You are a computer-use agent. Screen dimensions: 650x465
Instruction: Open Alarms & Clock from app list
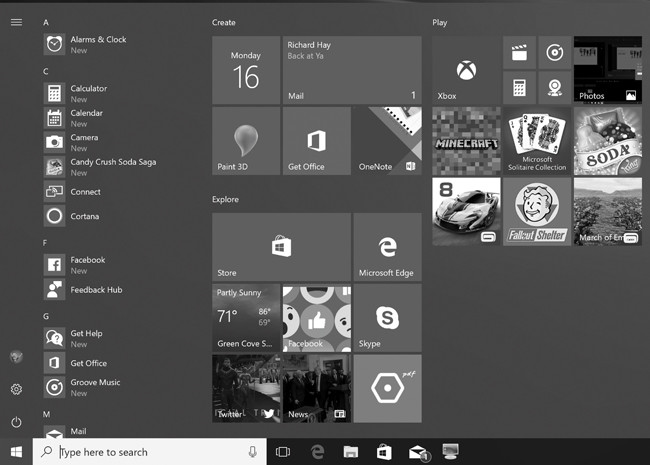pos(99,44)
